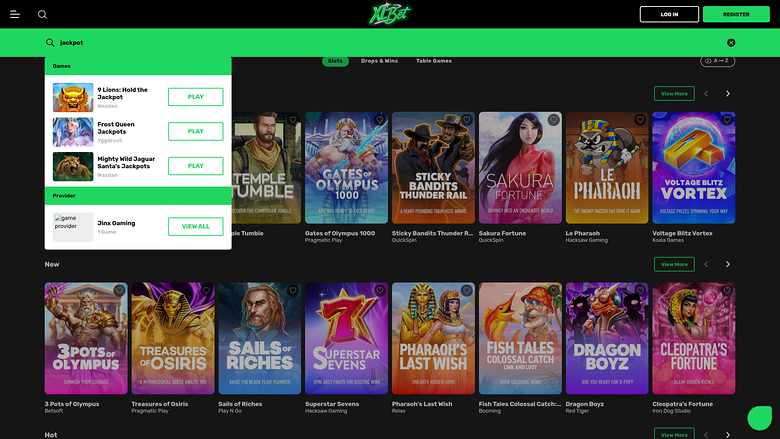Clear the search with the X icon
This screenshot has height=439, width=780.
click(731, 43)
